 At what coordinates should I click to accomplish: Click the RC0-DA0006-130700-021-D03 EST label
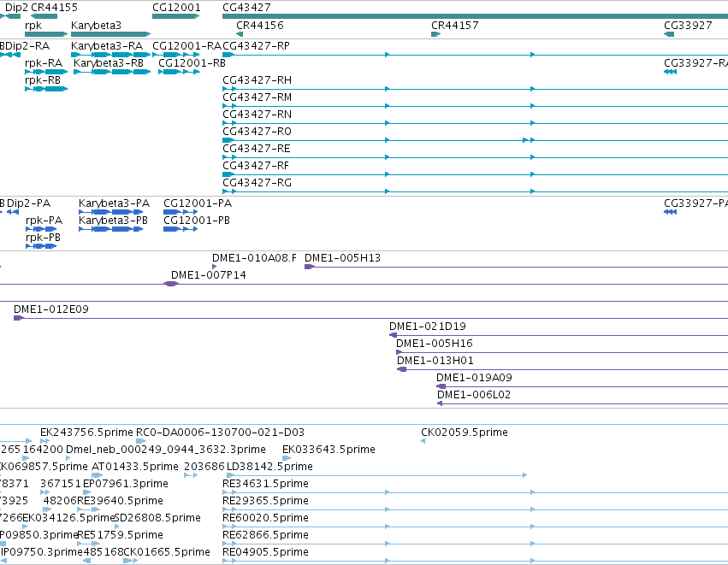click(220, 433)
